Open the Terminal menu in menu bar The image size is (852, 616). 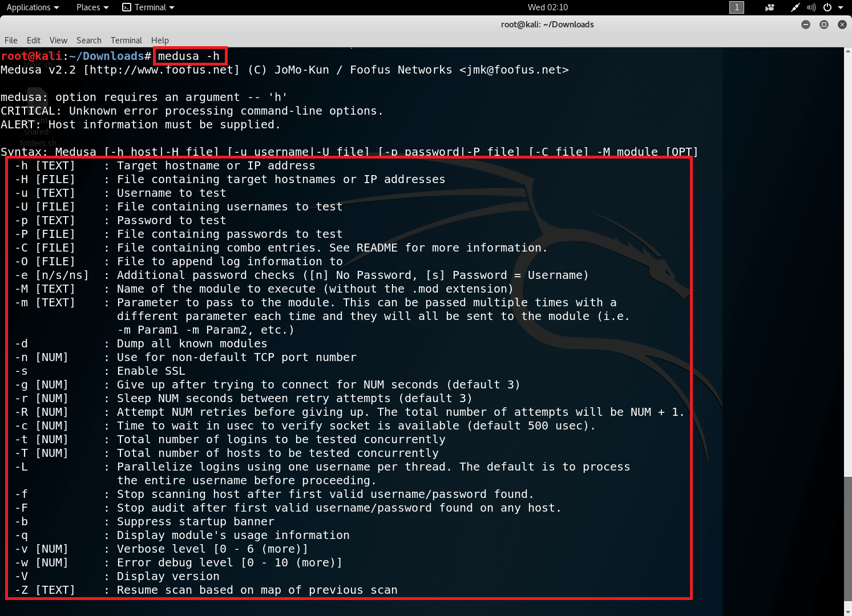pos(126,40)
